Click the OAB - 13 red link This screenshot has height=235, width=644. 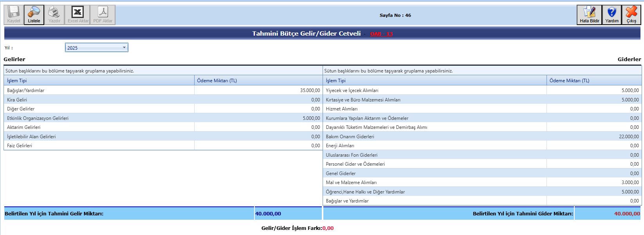click(381, 34)
